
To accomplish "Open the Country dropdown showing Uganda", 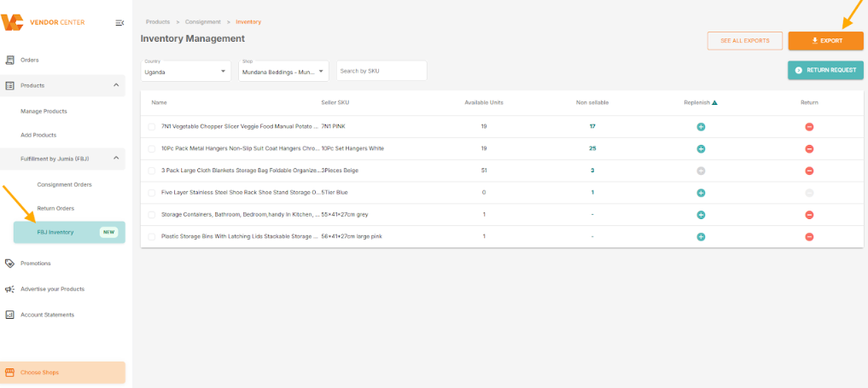I will tap(186, 71).
